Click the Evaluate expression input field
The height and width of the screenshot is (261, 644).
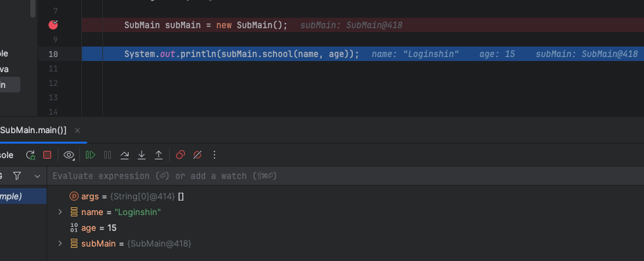pyautogui.click(x=346, y=176)
